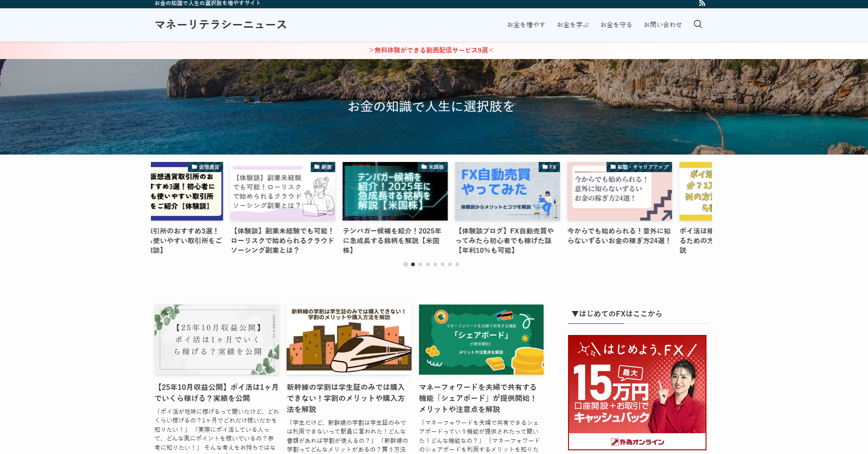Open the お金を守る menu
The image size is (868, 454).
(616, 25)
